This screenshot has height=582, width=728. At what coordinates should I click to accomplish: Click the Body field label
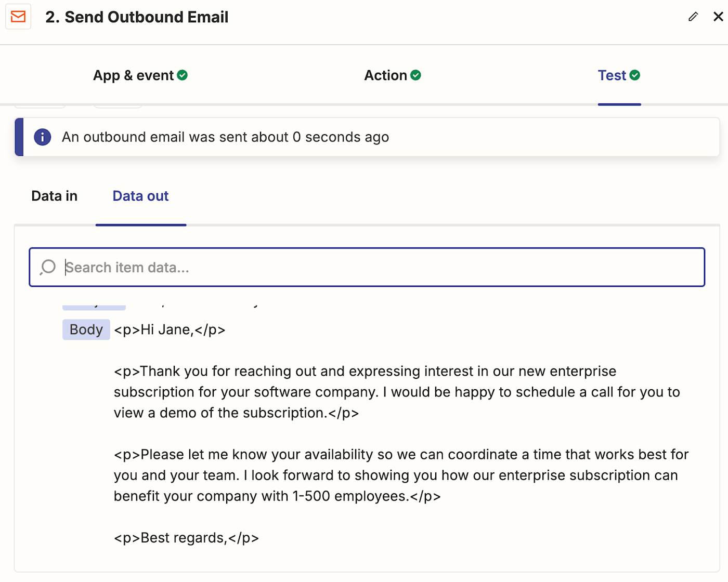(86, 329)
